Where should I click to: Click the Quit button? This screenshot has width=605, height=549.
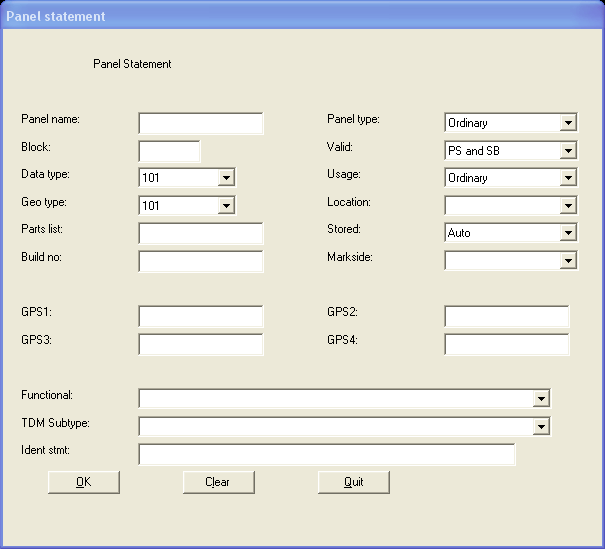(x=354, y=482)
